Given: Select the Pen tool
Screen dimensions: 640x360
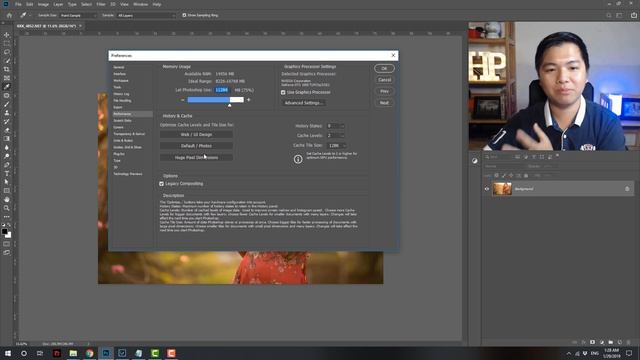Looking at the screenshot, I should [x=7, y=165].
